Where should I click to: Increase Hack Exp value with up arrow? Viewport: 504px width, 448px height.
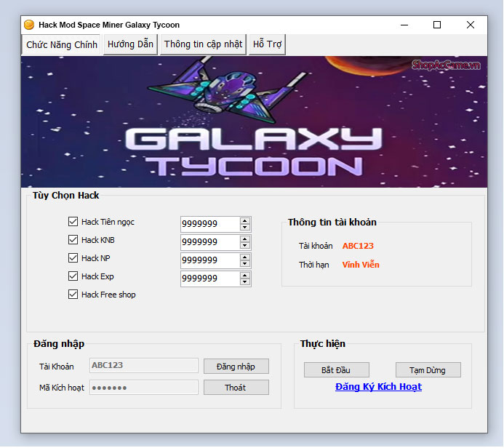(245, 276)
